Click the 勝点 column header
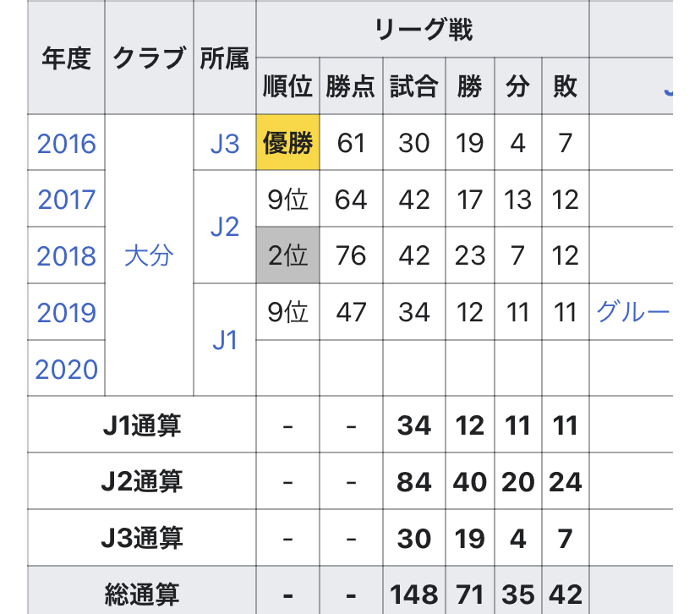 point(350,87)
